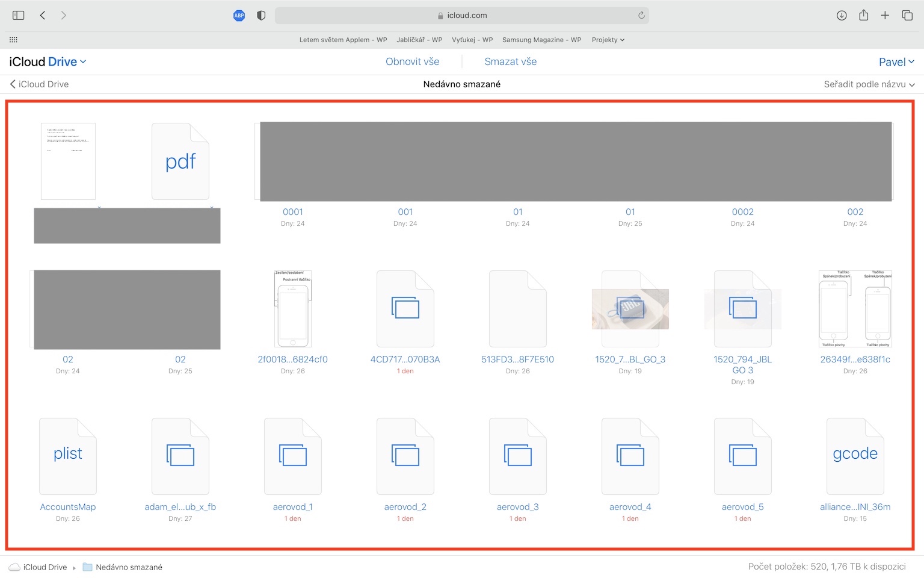The image size is (924, 578).
Task: Click the AdBlock Plus extension icon
Action: click(x=239, y=16)
